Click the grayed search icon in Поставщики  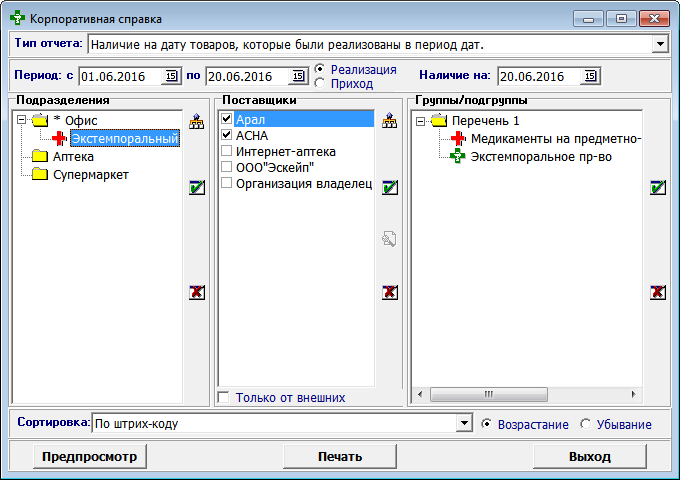pos(389,239)
